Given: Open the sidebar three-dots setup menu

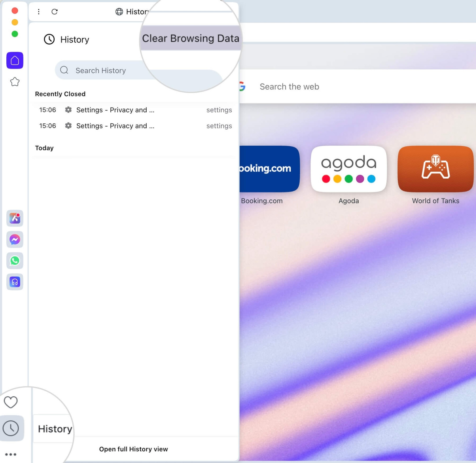Looking at the screenshot, I should [11, 454].
